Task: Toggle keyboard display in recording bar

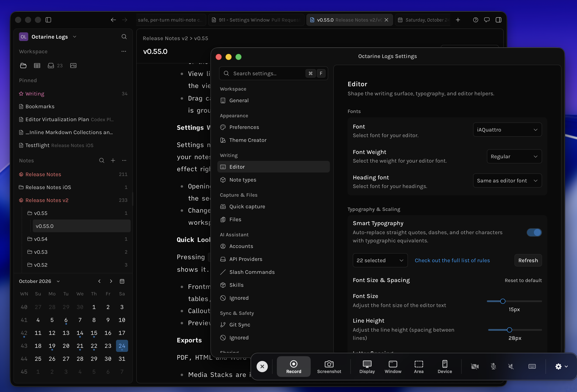Action: click(532, 366)
